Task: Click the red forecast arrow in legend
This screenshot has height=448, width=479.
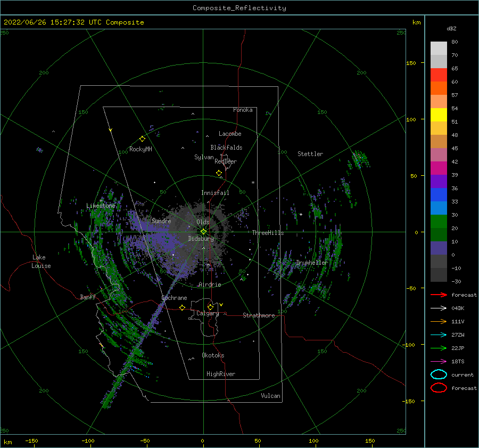Action: click(x=439, y=295)
